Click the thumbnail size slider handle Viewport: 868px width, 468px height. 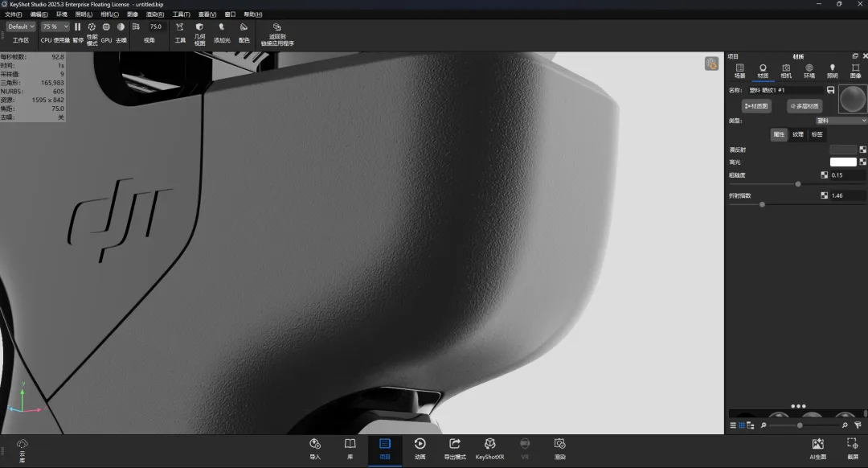click(x=800, y=425)
